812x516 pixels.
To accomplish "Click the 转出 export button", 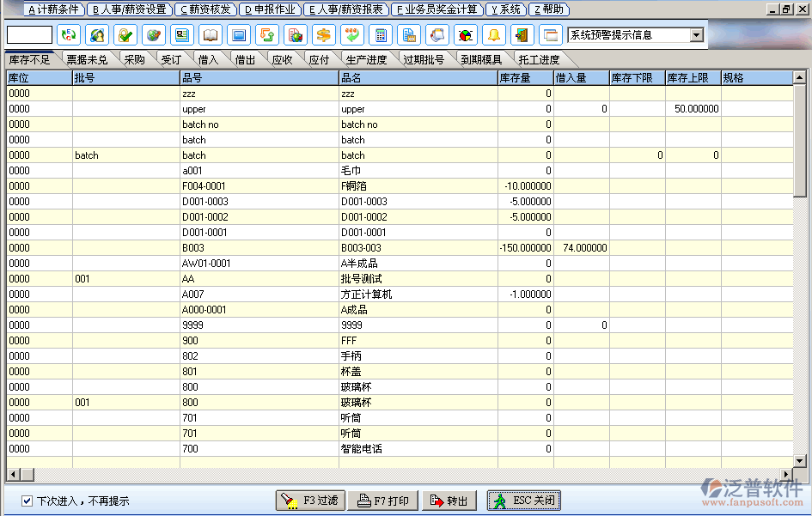I will tap(449, 501).
